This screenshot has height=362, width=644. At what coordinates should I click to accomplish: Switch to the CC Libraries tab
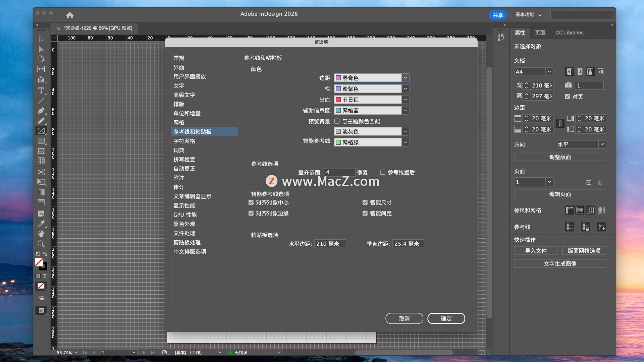pos(569,33)
